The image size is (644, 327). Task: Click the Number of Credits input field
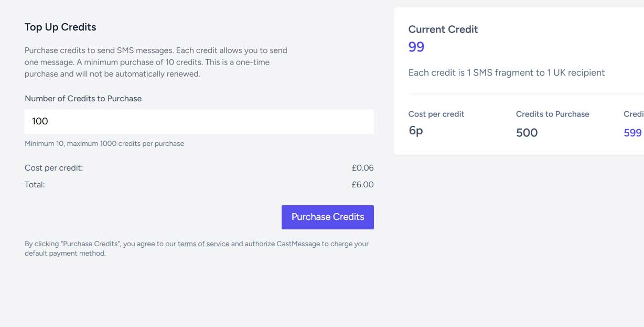[x=199, y=121]
